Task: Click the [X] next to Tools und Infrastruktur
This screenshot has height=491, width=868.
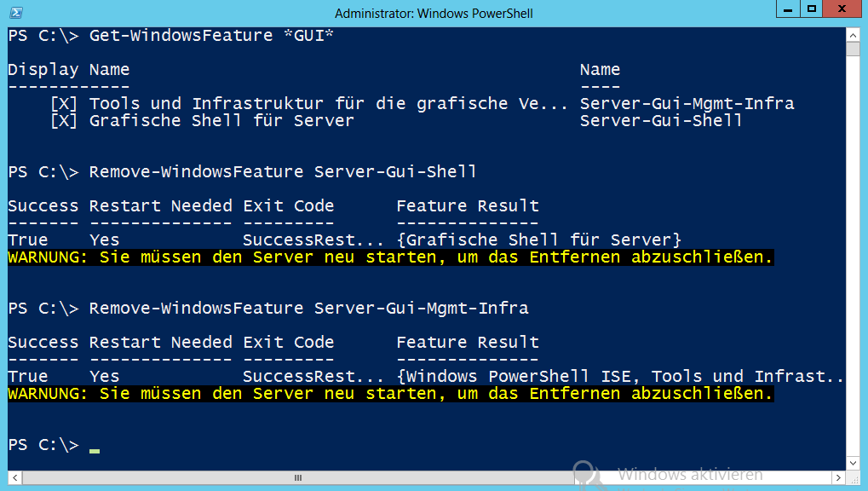Action: (64, 104)
